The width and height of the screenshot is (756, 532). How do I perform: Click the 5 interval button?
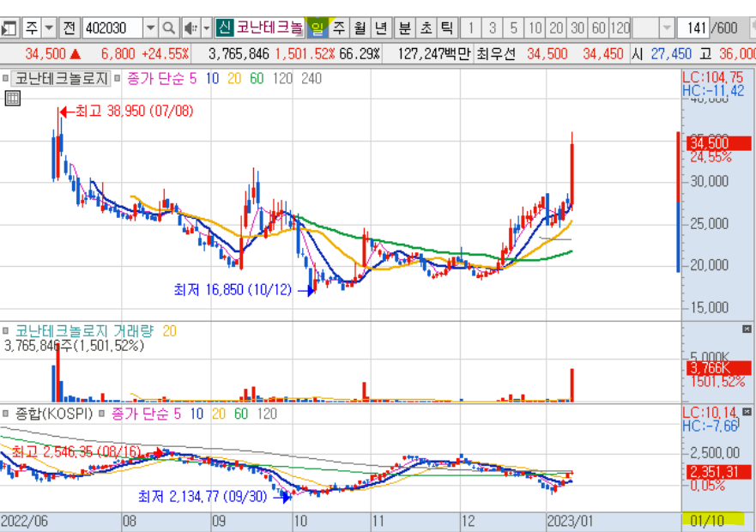[x=513, y=28]
